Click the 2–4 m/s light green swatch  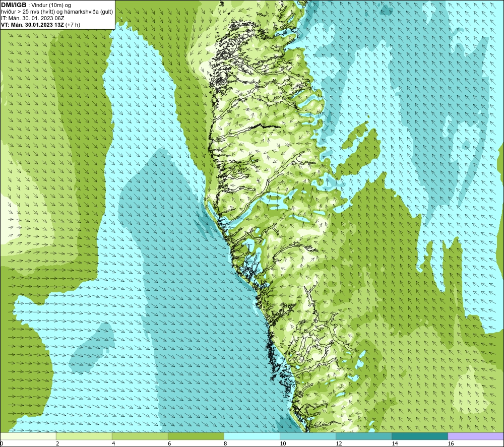click(84, 436)
